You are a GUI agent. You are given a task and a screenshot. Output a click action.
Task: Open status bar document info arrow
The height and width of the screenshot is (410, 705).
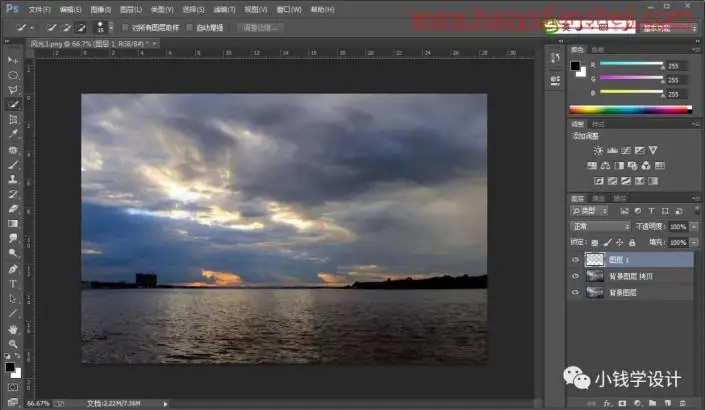(165, 404)
